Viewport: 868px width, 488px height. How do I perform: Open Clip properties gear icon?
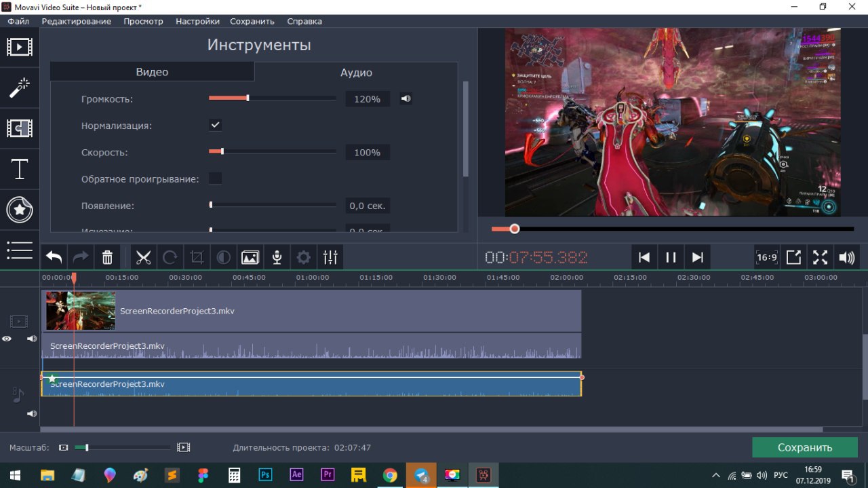click(x=304, y=257)
